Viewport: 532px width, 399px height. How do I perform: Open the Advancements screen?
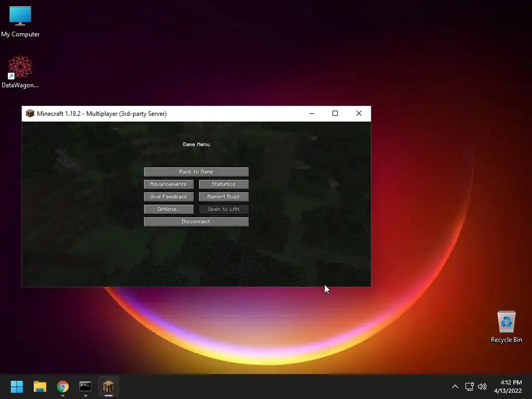pos(169,184)
